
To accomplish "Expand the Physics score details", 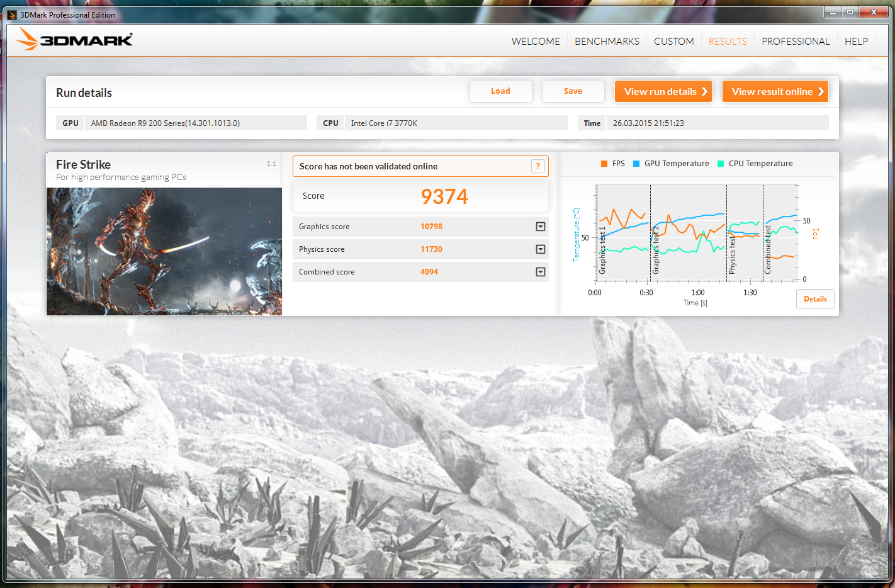I will click(540, 249).
